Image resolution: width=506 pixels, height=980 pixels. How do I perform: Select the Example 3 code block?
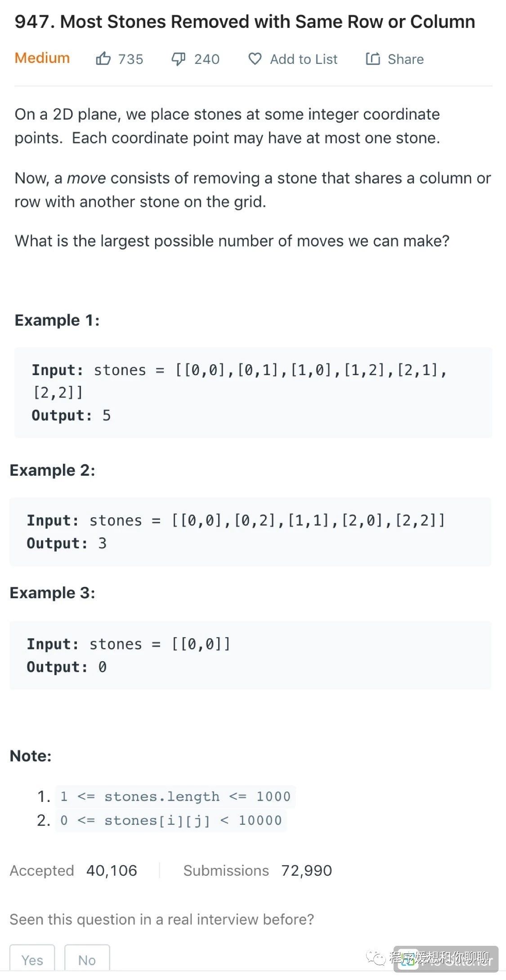[x=250, y=655]
